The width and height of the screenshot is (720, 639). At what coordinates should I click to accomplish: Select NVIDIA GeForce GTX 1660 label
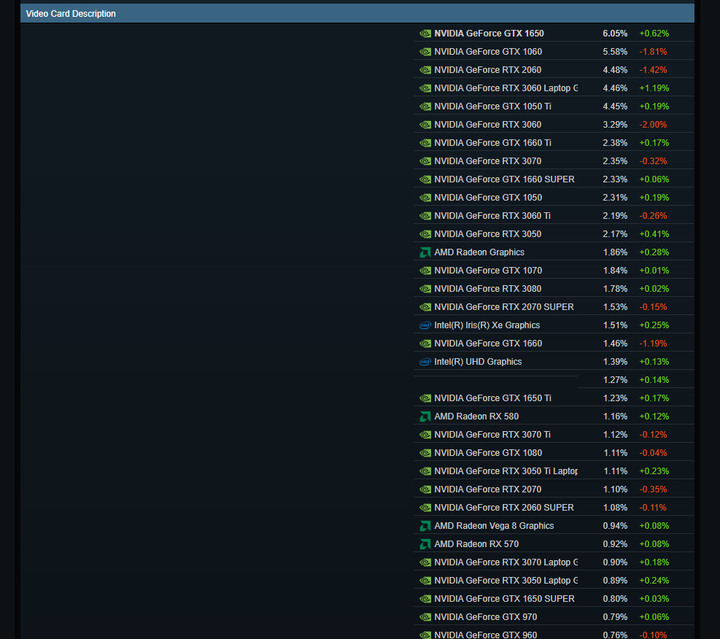[x=488, y=344]
